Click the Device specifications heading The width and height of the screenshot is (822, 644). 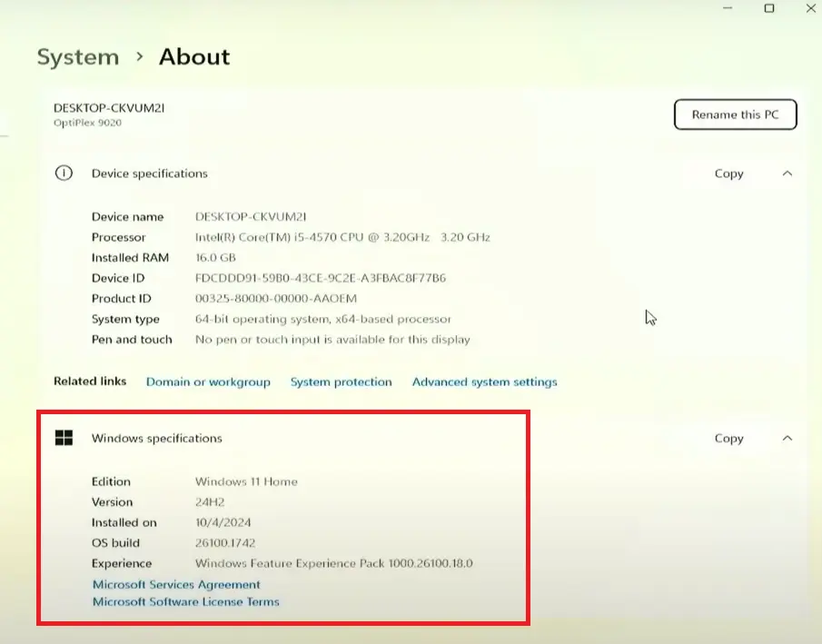tap(149, 173)
